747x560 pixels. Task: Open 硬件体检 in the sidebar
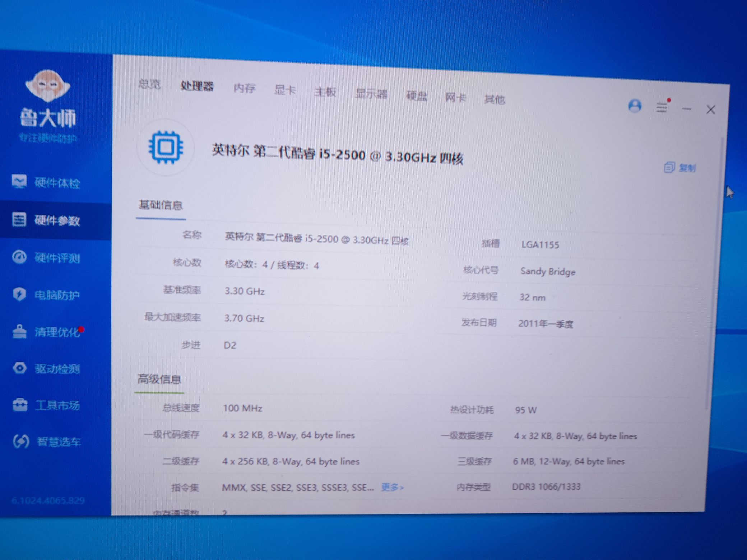point(47,183)
